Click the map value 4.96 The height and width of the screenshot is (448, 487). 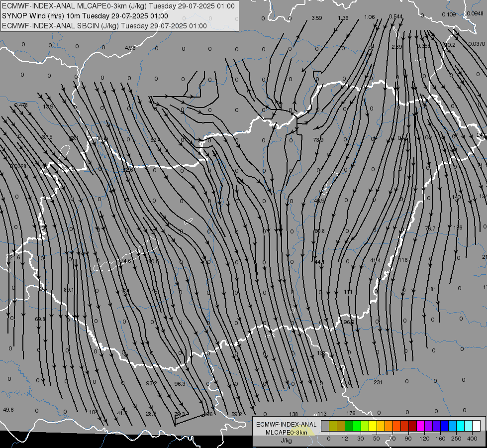point(130,48)
